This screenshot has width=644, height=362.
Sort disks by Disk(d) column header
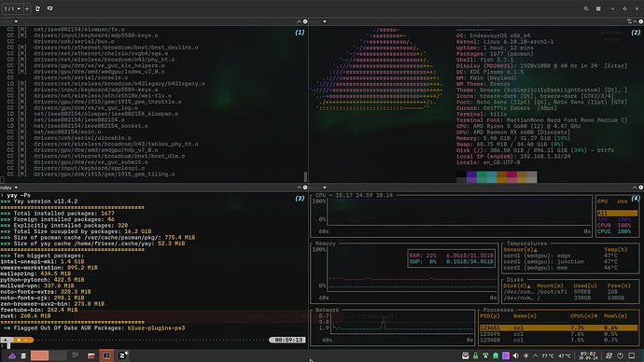pyautogui.click(x=517, y=285)
